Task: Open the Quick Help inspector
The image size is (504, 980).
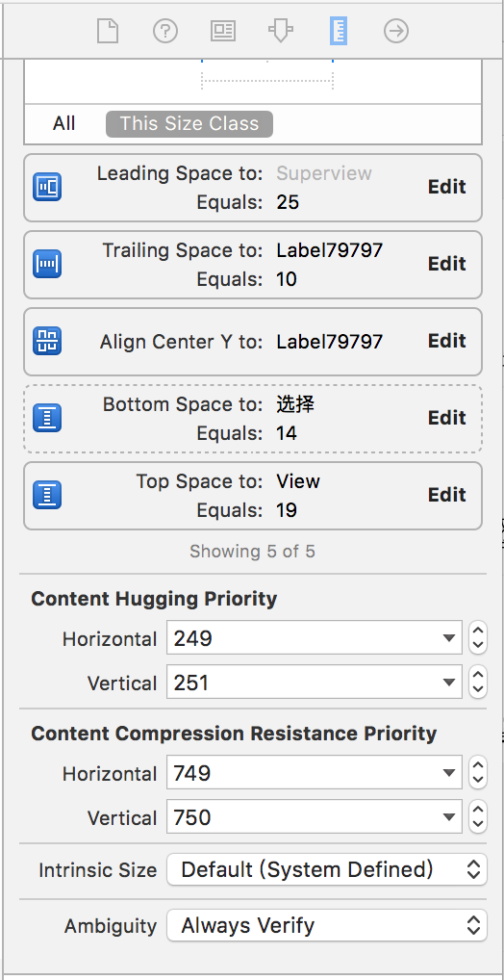Action: coord(165,31)
